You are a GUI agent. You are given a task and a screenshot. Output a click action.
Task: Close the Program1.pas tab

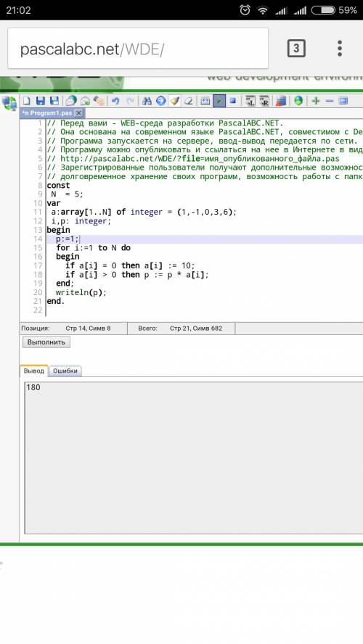point(79,113)
